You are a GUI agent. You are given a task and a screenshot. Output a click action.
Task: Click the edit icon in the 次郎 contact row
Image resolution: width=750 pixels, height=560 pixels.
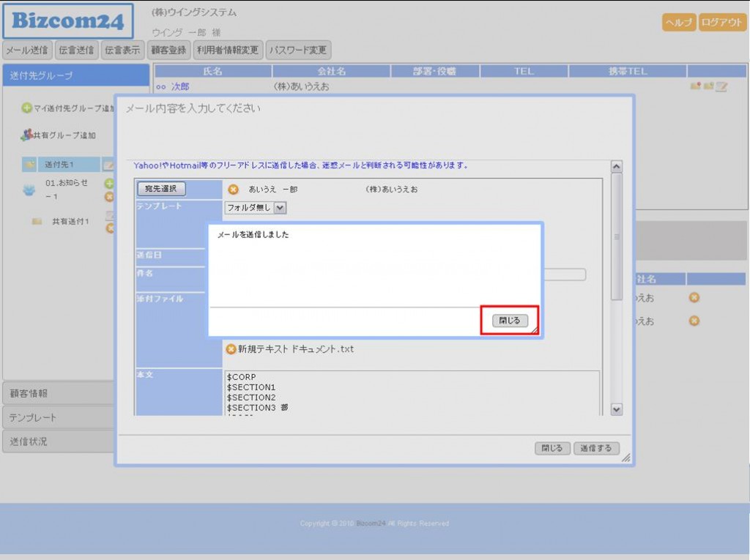pos(721,86)
